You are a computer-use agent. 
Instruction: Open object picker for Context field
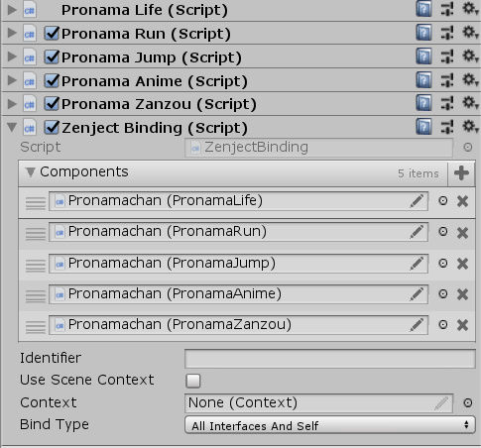pyautogui.click(x=467, y=402)
